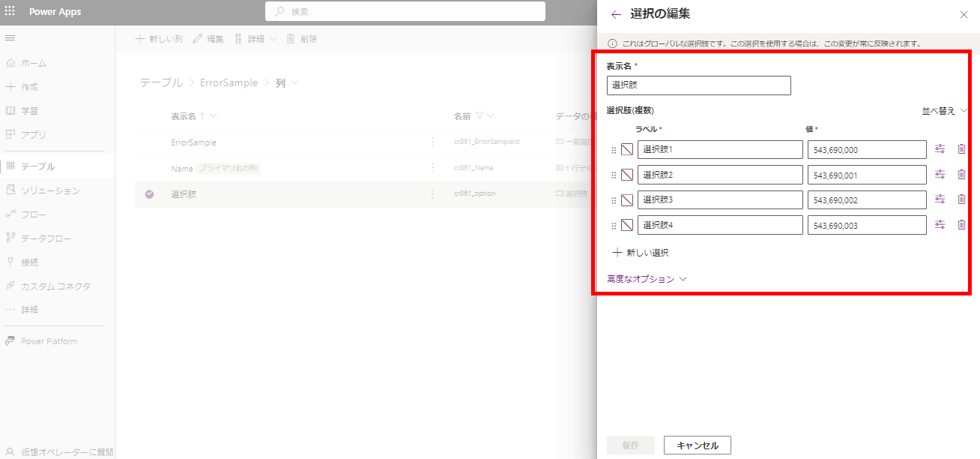Open テーブル in the left navigation
Viewport: 980px width, 459px height.
point(37,166)
